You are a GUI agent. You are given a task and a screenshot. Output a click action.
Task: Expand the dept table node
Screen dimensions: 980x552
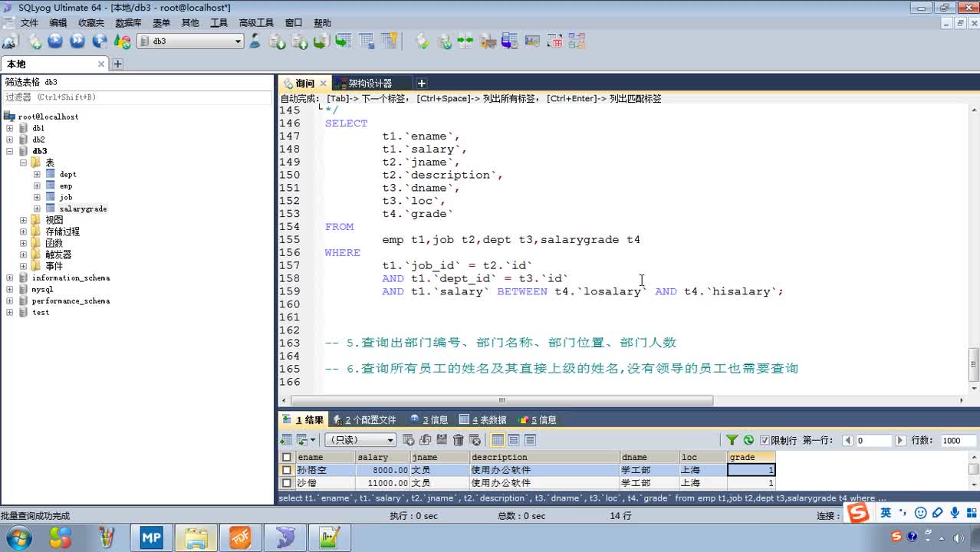37,174
